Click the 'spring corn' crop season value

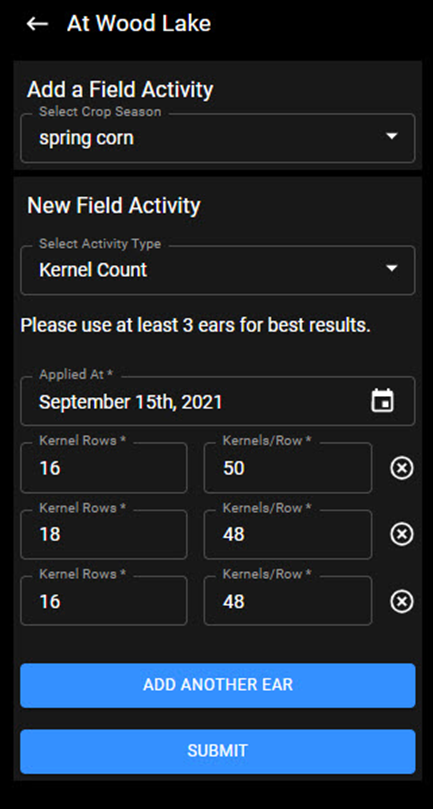click(x=86, y=138)
